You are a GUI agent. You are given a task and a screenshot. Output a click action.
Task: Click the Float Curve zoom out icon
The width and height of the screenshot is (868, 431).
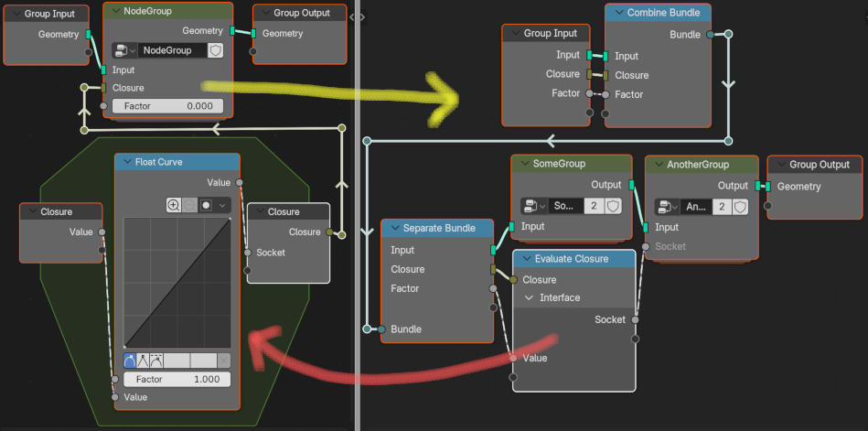(x=189, y=205)
